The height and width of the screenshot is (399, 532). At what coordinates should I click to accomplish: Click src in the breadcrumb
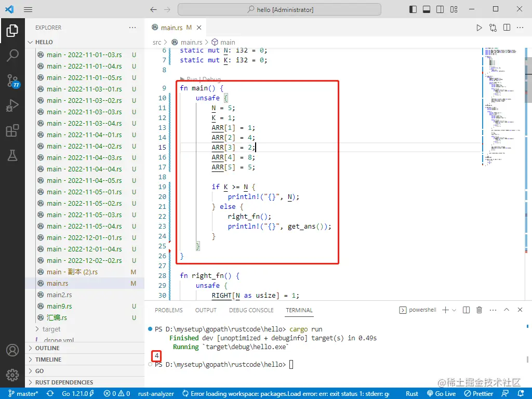point(157,42)
